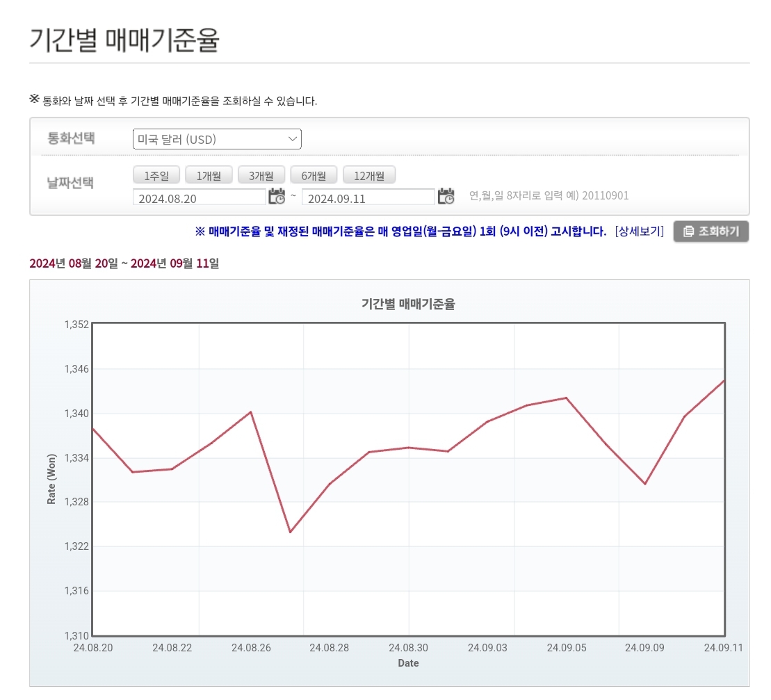Select the 1개월 period button
771x700 pixels.
point(209,175)
